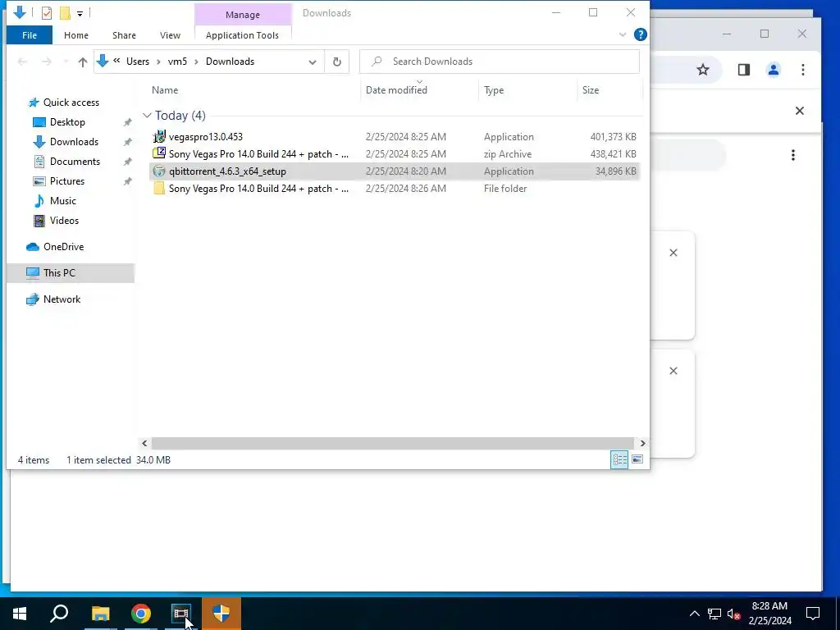Open the View ribbon tab
This screenshot has height=630, width=840.
(x=170, y=35)
